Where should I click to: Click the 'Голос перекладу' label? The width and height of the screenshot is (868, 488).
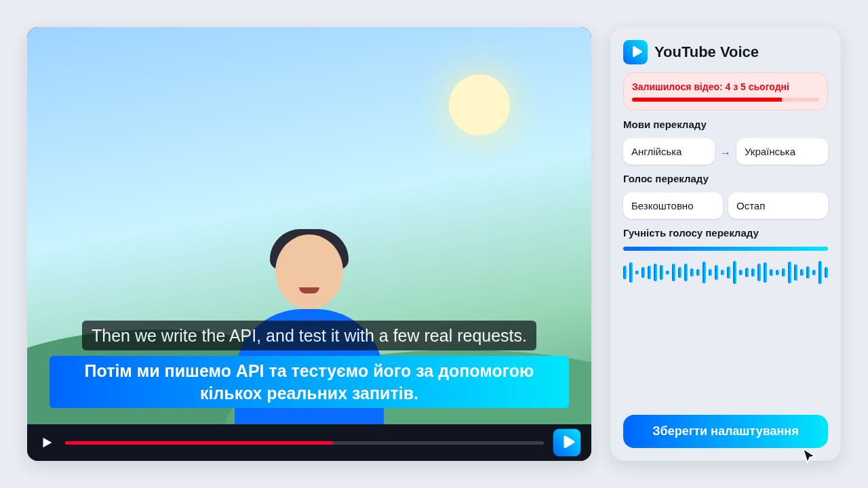666,179
